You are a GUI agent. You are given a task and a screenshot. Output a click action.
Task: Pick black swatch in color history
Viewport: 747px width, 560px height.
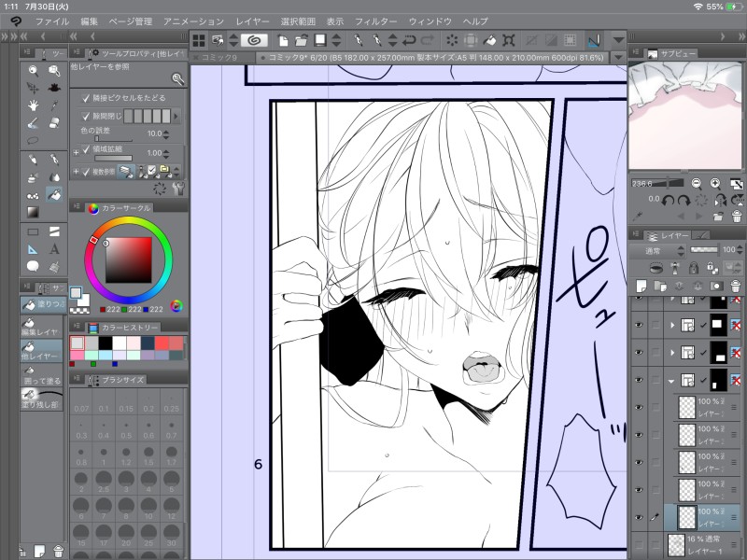click(106, 343)
